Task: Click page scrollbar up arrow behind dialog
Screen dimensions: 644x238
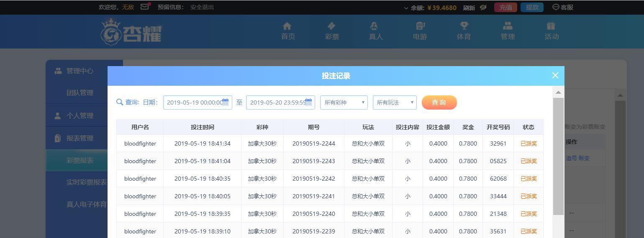Action: [620, 95]
